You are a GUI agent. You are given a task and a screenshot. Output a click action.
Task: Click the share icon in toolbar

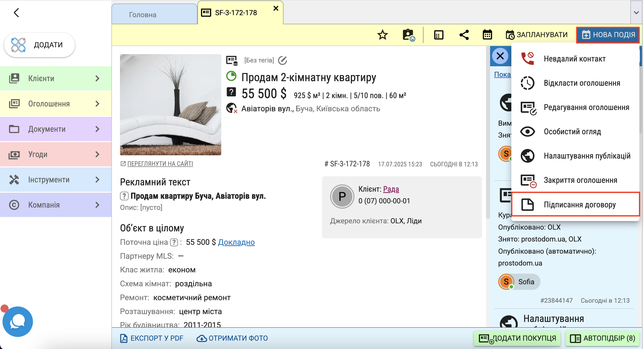pos(464,35)
